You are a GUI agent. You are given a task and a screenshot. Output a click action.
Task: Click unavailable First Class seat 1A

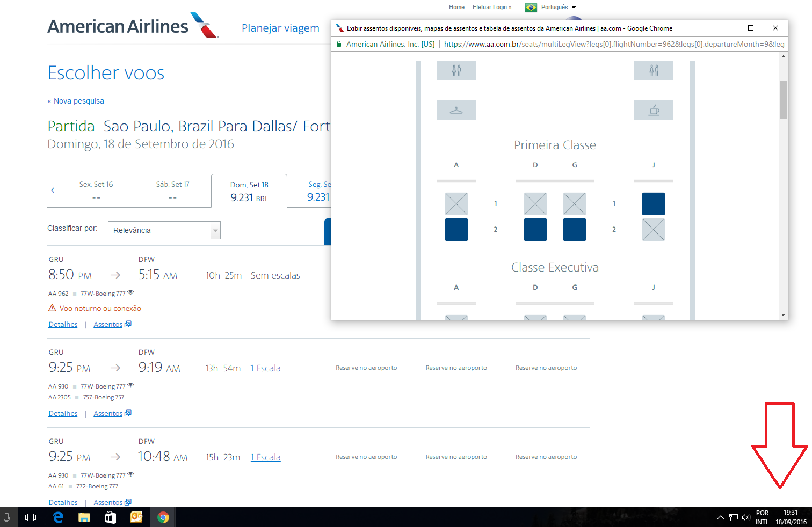[x=456, y=204]
